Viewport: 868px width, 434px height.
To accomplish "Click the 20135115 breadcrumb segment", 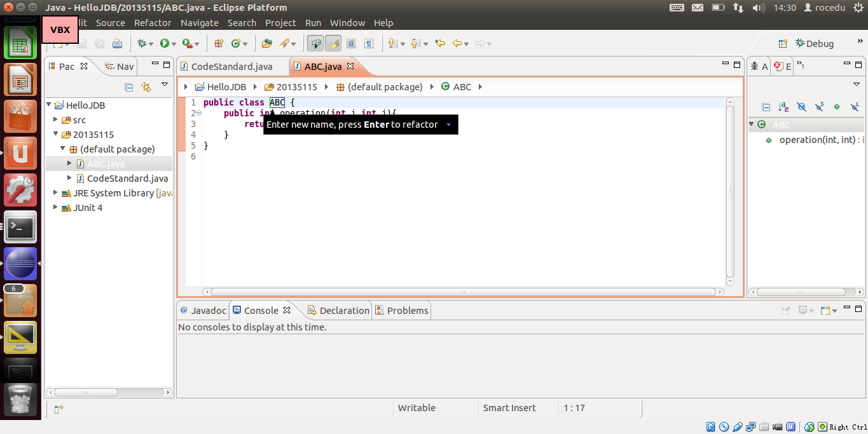I will [x=291, y=87].
